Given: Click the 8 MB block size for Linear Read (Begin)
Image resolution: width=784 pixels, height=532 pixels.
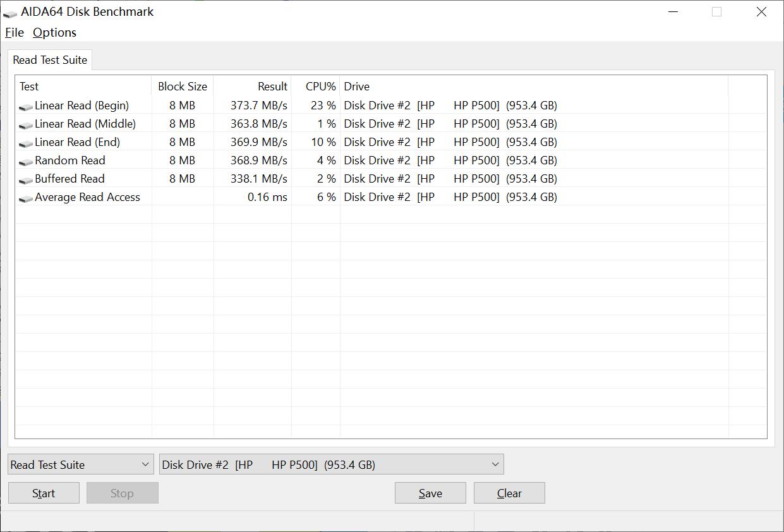Looking at the screenshot, I should [182, 105].
